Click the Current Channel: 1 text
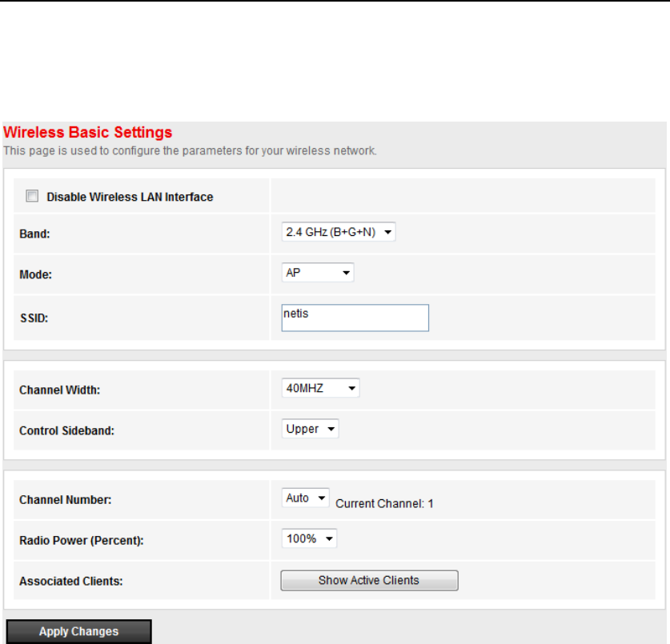670x644 pixels. pos(384,504)
